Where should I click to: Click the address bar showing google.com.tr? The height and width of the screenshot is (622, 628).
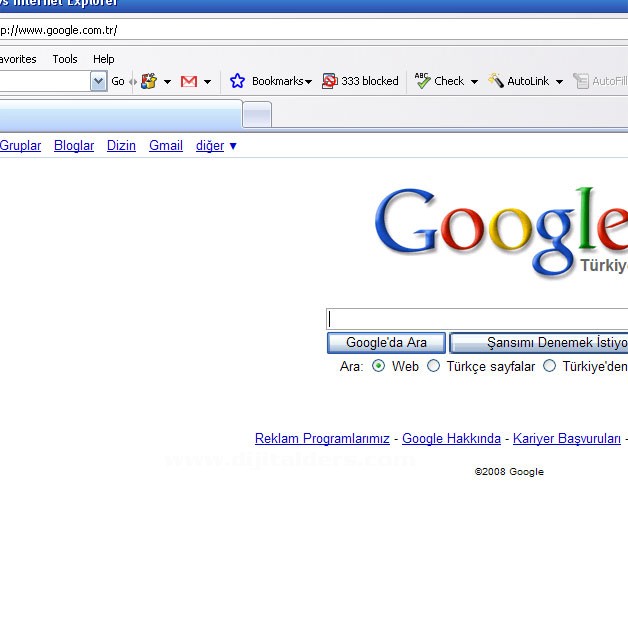pyautogui.click(x=314, y=30)
